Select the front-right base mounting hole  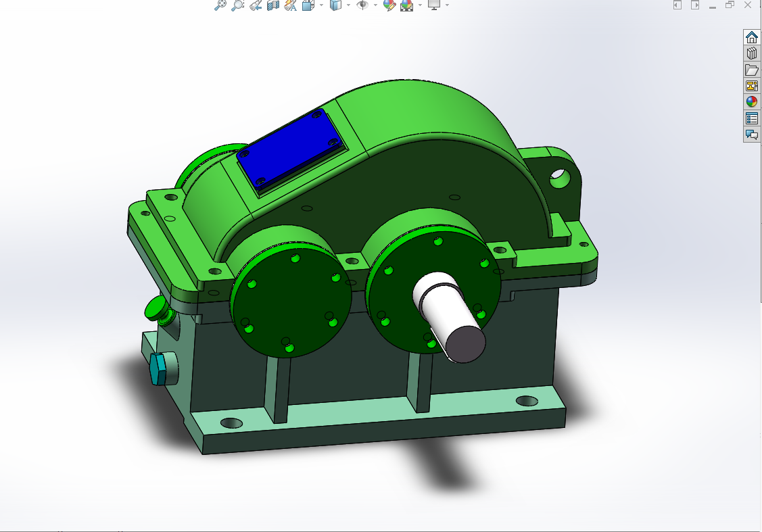[527, 402]
